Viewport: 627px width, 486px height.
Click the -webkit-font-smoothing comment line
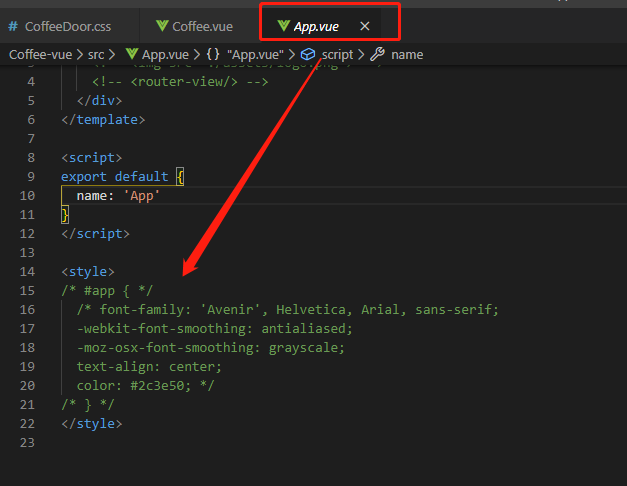click(x=215, y=328)
